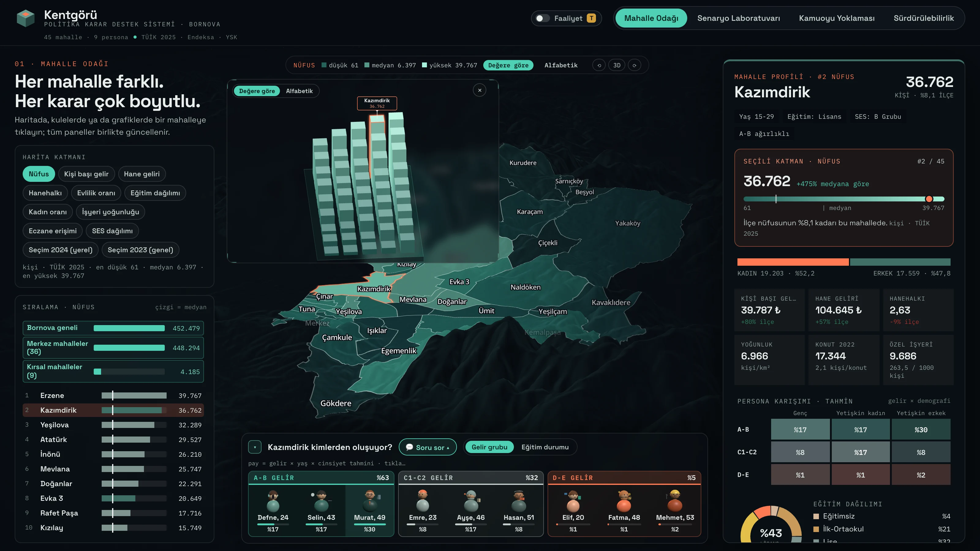
Task: Click Elif, 20 persona avatar
Action: click(573, 501)
